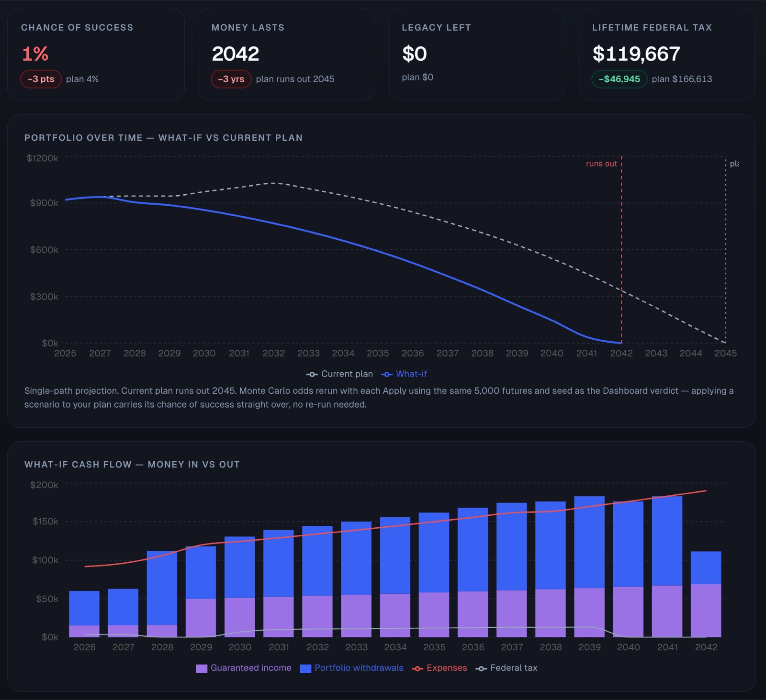Screen dimensions: 766x700
Task: Click the 'plan 4%' text
Action: point(82,79)
